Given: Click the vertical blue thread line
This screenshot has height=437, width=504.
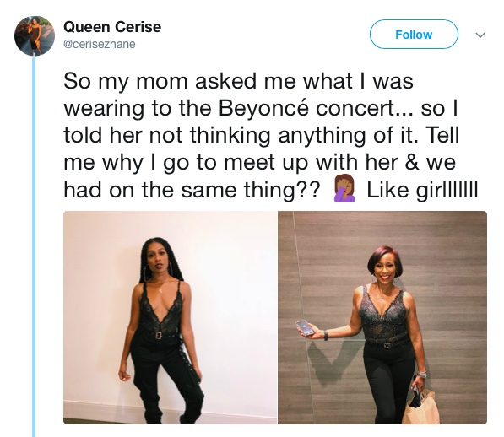Looking at the screenshot, I should 34,246.
